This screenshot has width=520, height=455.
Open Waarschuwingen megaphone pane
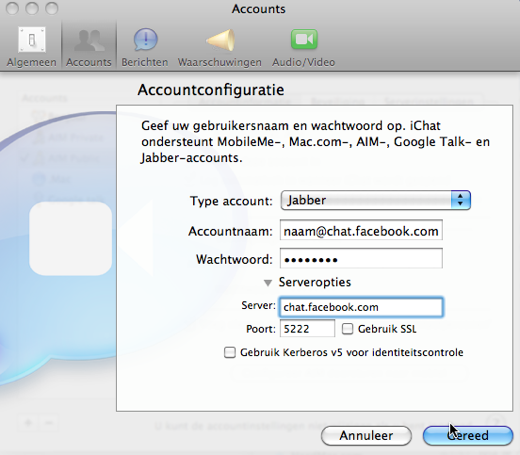coord(220,47)
